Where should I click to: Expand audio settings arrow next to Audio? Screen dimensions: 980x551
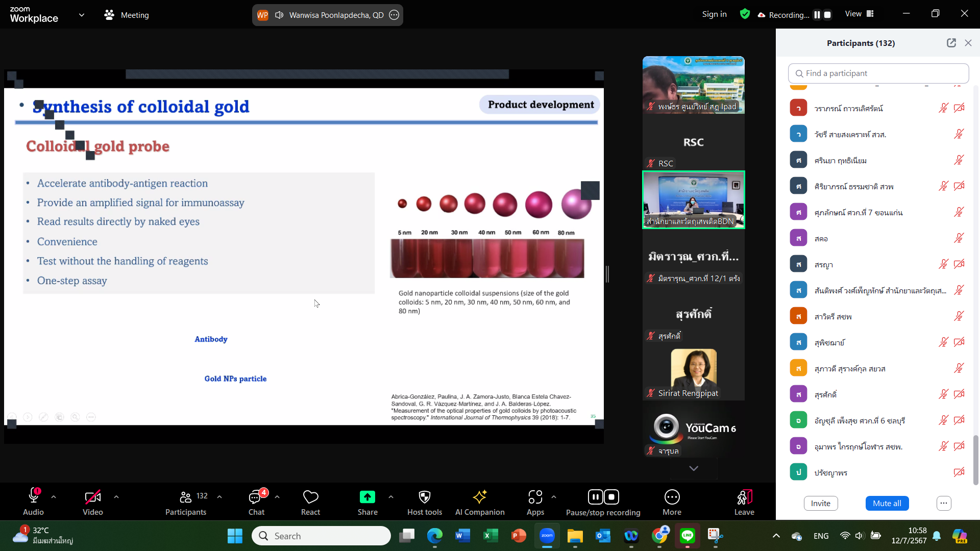[x=54, y=497]
